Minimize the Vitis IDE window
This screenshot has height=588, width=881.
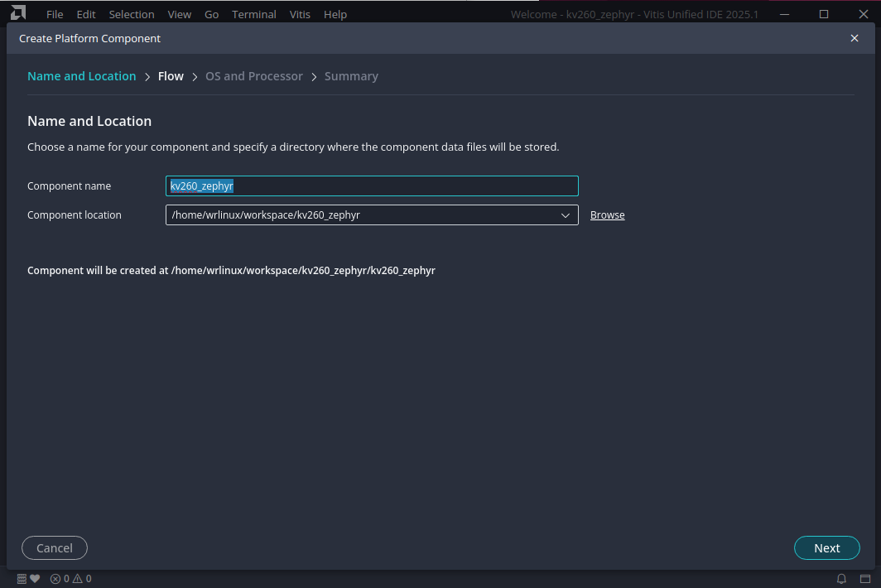click(x=787, y=14)
